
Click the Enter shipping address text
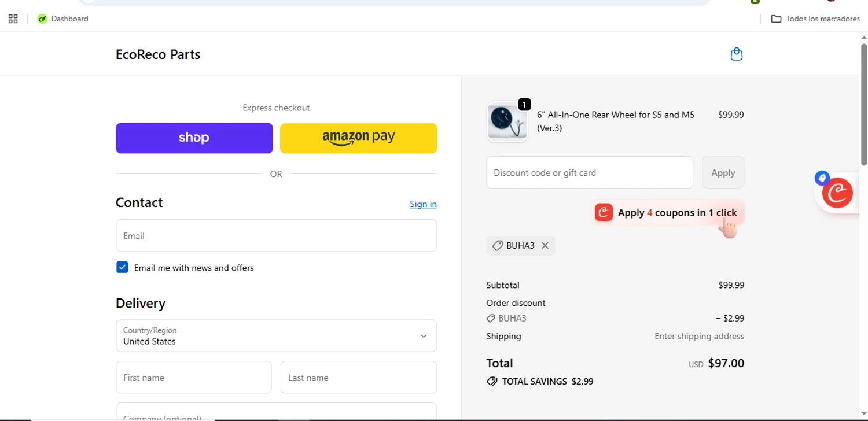pyautogui.click(x=699, y=336)
